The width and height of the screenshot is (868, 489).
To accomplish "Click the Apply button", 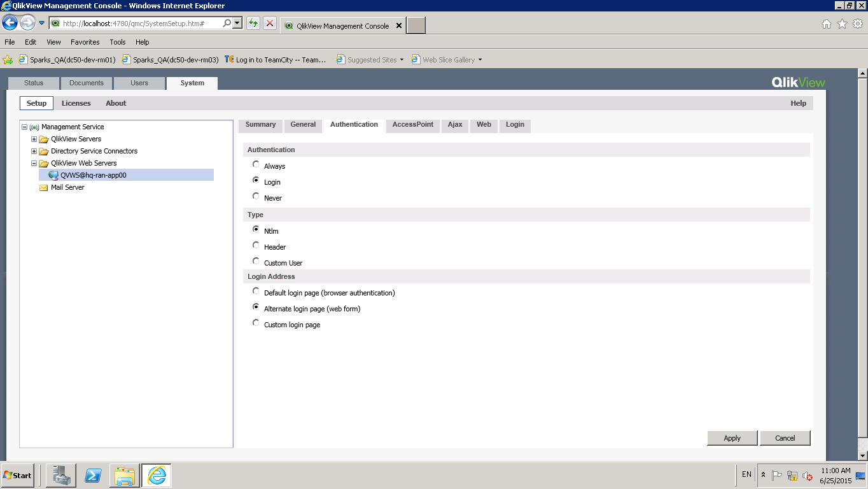I will [732, 438].
